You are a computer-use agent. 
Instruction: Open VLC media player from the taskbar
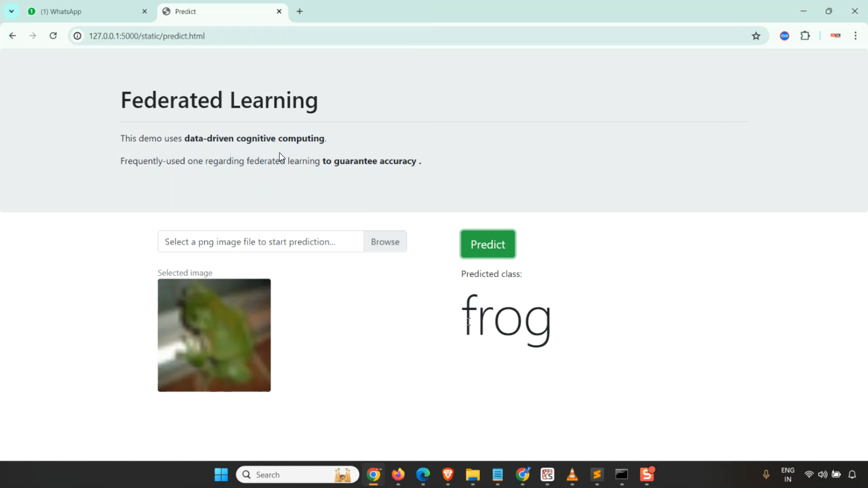tap(572, 475)
